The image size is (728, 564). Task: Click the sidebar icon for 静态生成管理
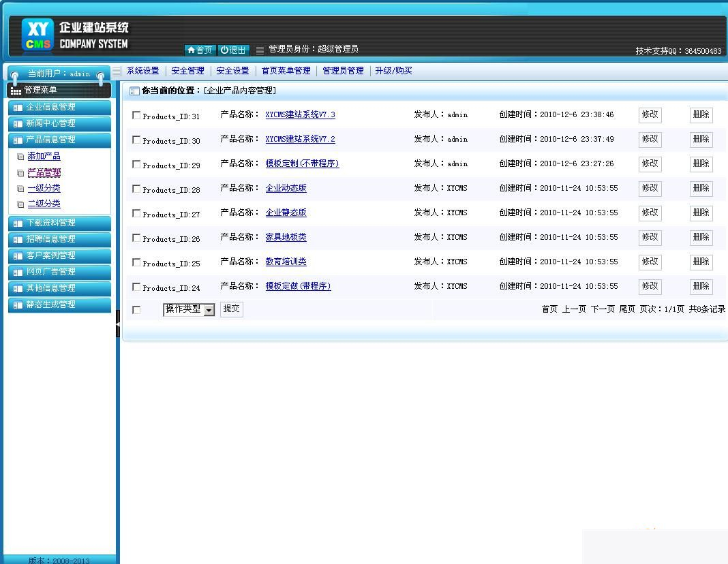point(17,305)
